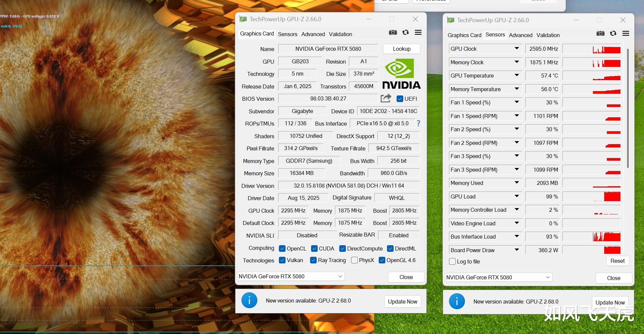The width and height of the screenshot is (644, 334).
Task: Open GPU selector dropdown in left GPU-Z window
Action: tap(291, 276)
